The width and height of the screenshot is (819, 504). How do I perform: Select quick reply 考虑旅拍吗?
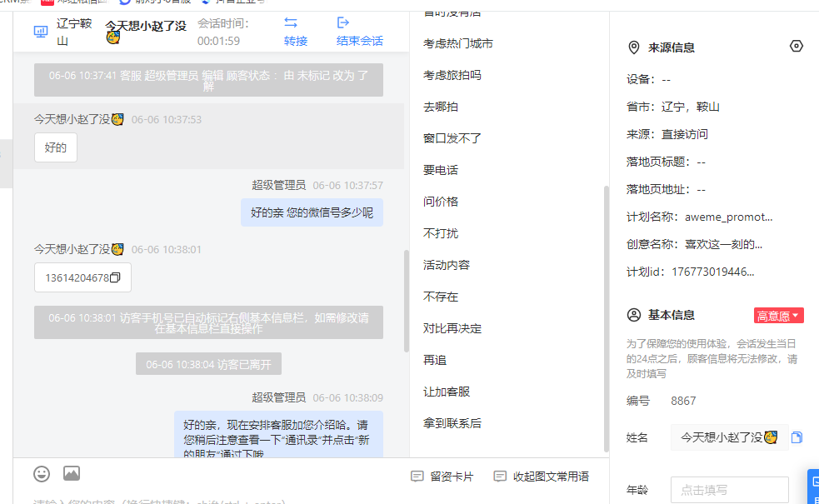coord(452,75)
